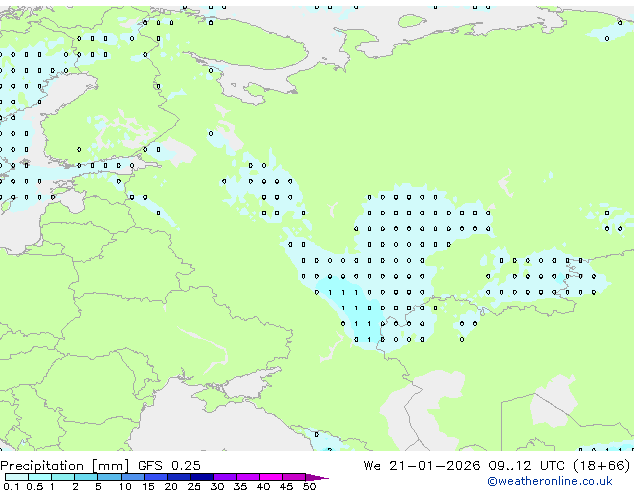Select the 30–35 mm purple legend box
Viewport: 634px width, 490px height.
point(225,477)
